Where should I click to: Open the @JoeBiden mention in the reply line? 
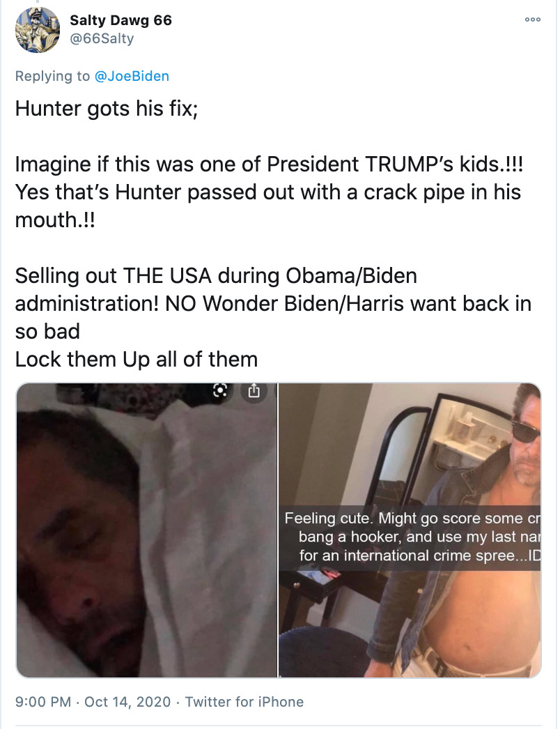[132, 76]
